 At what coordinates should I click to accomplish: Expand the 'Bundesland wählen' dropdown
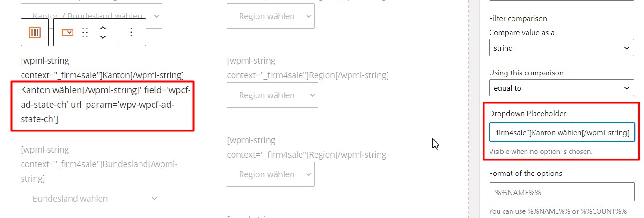tap(90, 198)
